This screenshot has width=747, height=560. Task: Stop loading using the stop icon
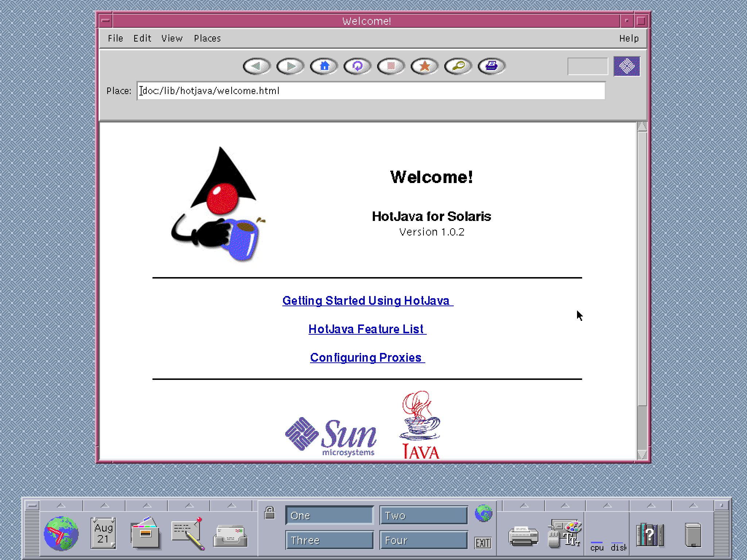391,66
